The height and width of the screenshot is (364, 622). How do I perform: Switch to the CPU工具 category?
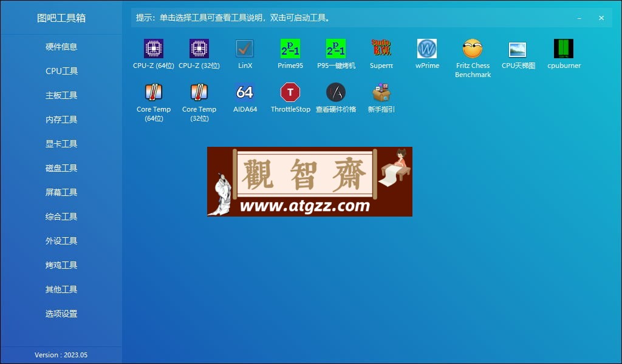click(x=61, y=71)
